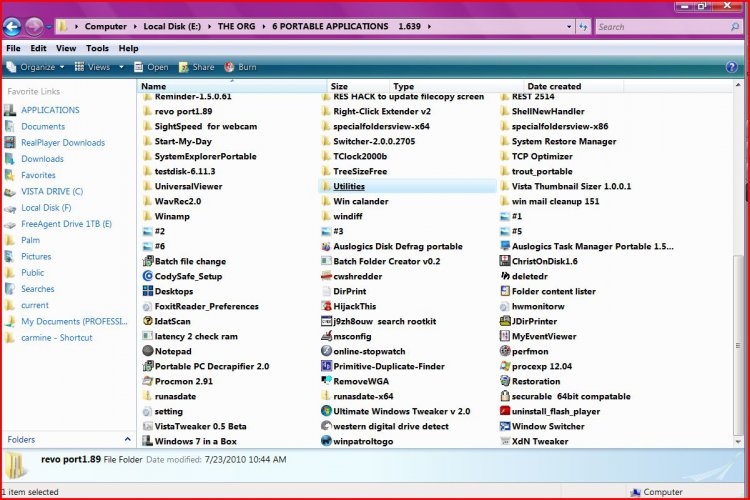Viewport: 750px width, 500px height.
Task: Open the Ultimate Windows Tweaker v 2.0 icon
Action: (x=327, y=411)
